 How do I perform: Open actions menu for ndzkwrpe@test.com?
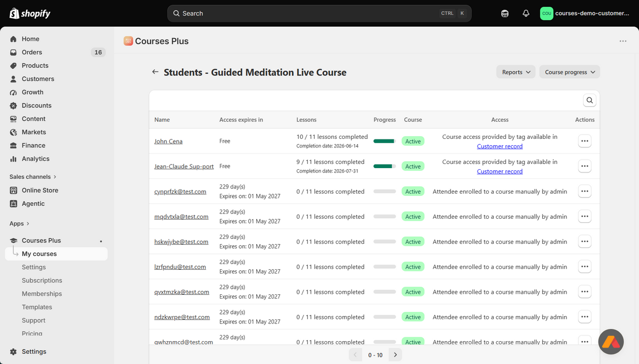coord(585,317)
